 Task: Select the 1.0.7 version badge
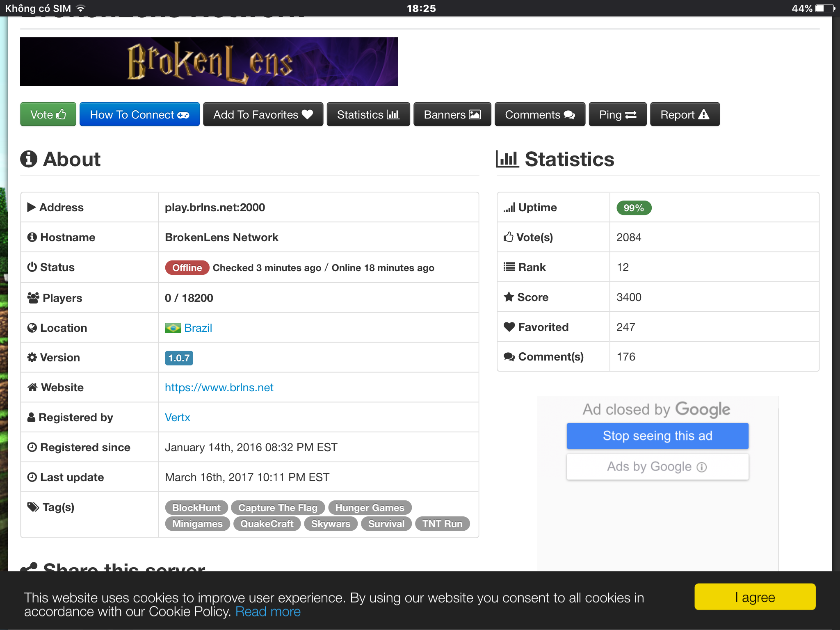(x=179, y=358)
